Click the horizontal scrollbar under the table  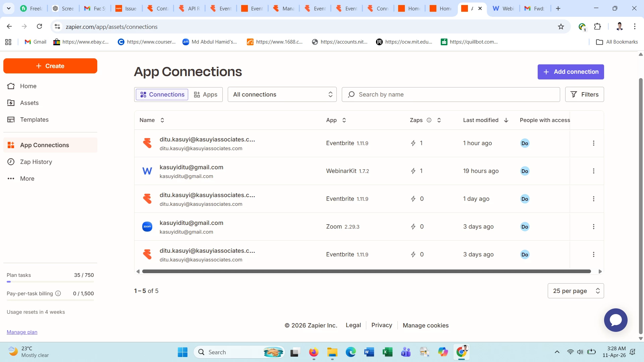[x=366, y=271]
